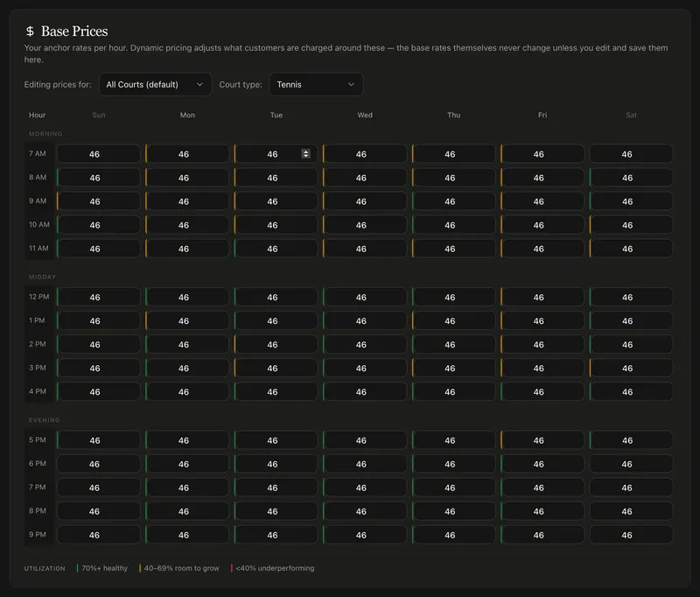This screenshot has width=700, height=597.
Task: Click the 40–69% room to grow legend
Action: pos(181,568)
